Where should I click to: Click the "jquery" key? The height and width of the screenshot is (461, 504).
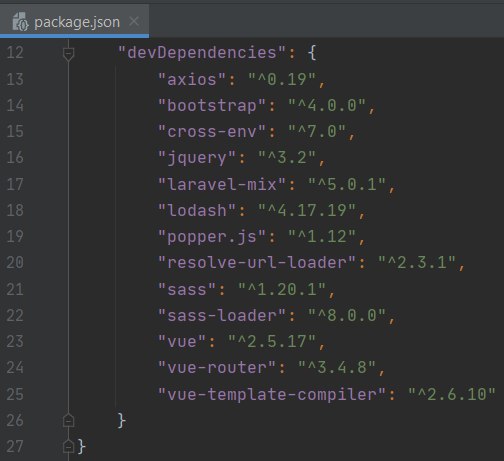point(197,158)
